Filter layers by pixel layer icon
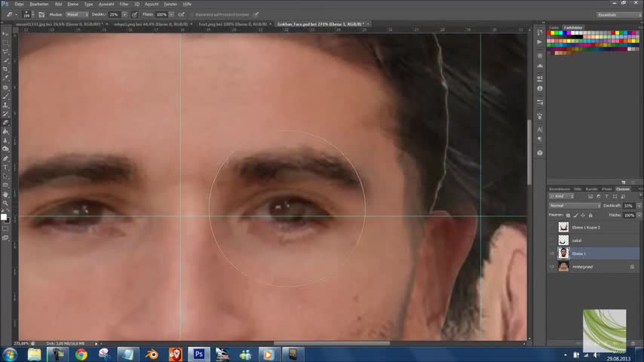 (x=590, y=196)
